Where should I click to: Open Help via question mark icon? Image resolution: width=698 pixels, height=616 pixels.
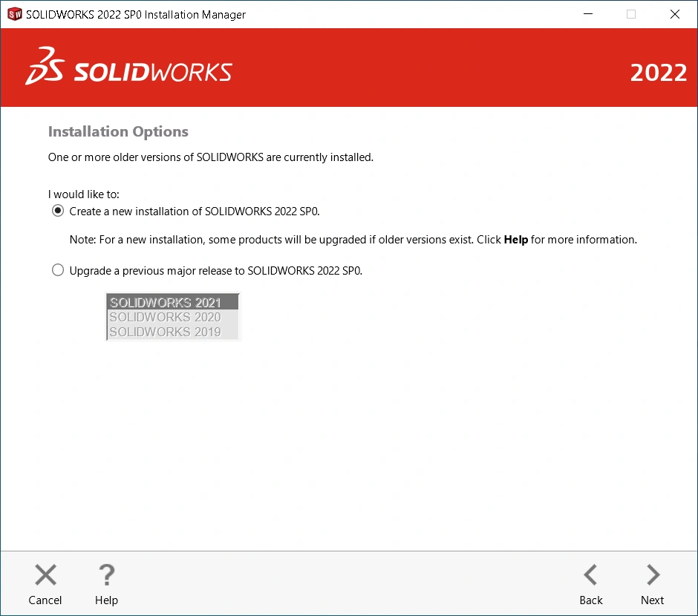tap(106, 574)
